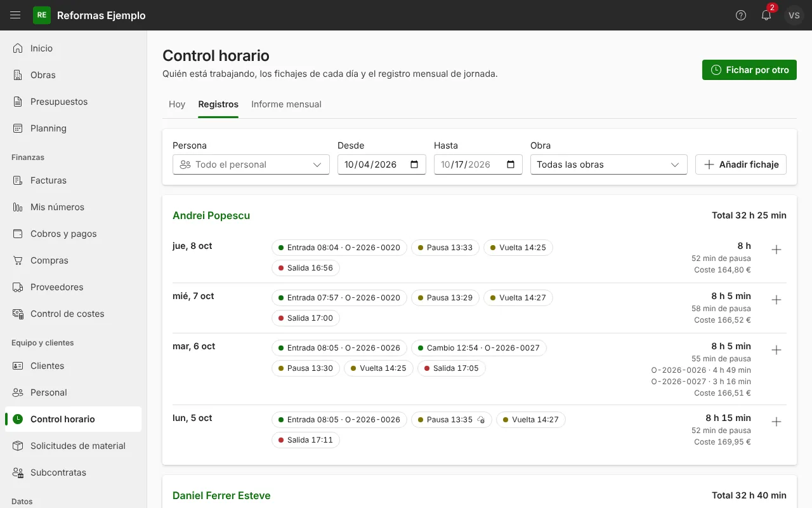Click the Hasta date input field
Screen dimensions: 812x508
point(478,164)
